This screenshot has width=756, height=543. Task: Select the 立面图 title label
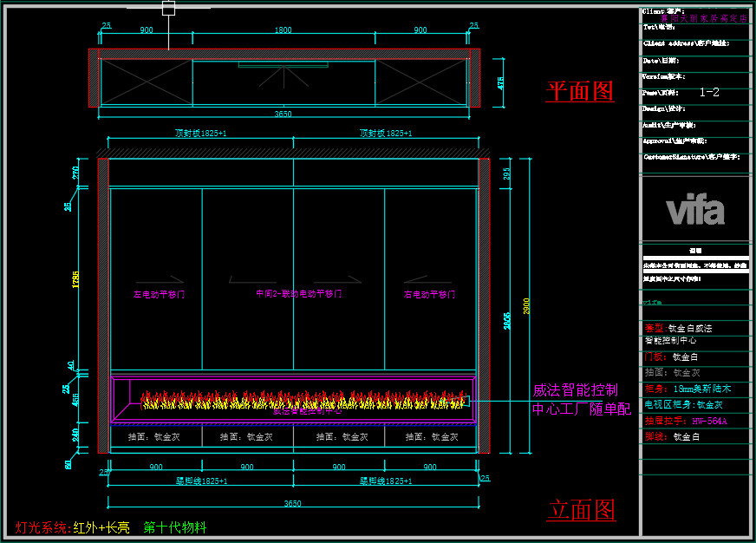tap(581, 510)
